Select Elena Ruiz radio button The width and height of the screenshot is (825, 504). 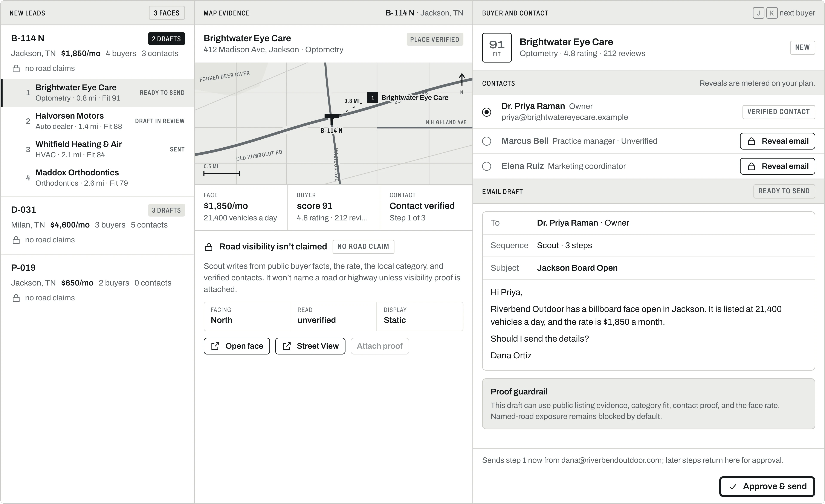[486, 166]
